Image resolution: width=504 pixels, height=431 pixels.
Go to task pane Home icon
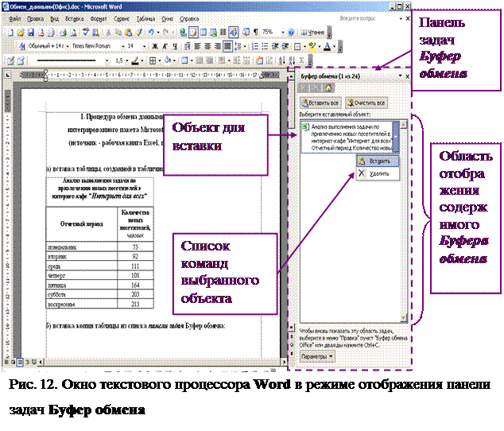point(328,87)
